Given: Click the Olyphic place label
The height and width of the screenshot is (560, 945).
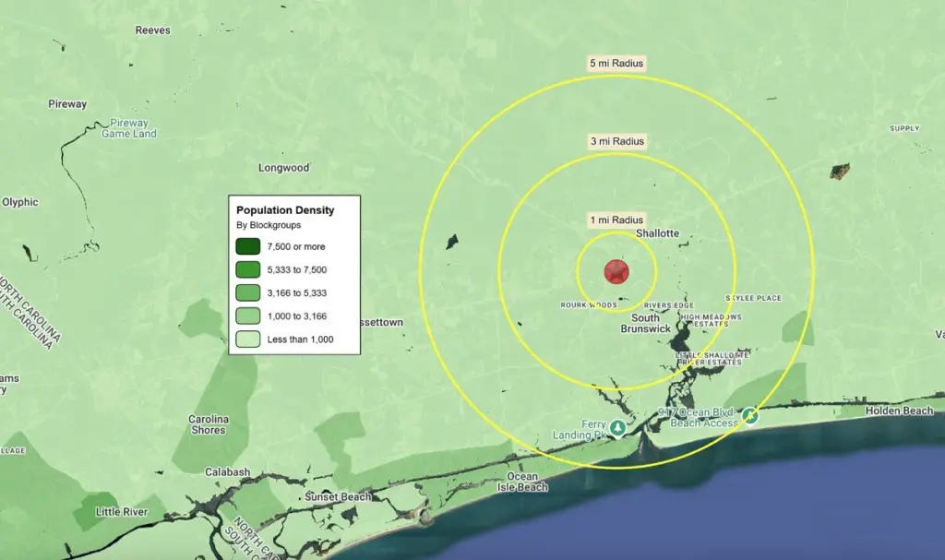Looking at the screenshot, I should point(20,202).
